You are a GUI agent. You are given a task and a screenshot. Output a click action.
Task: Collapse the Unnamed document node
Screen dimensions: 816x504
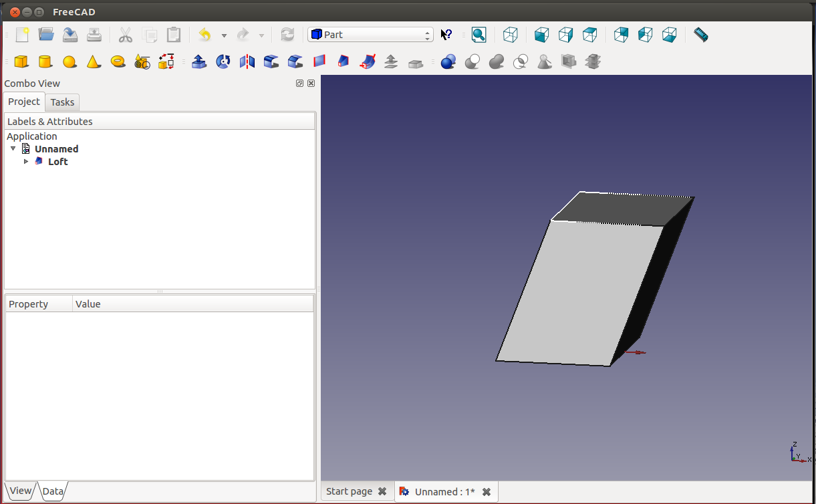13,149
